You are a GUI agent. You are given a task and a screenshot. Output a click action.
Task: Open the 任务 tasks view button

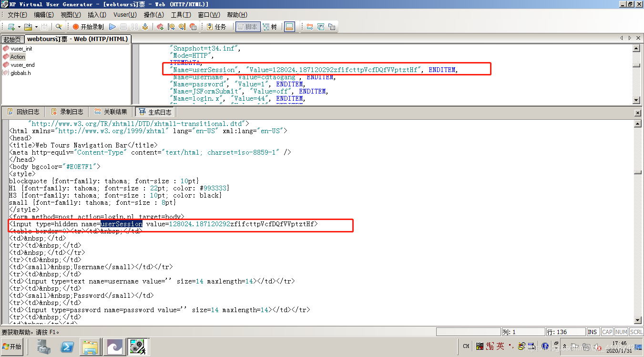[x=216, y=27]
